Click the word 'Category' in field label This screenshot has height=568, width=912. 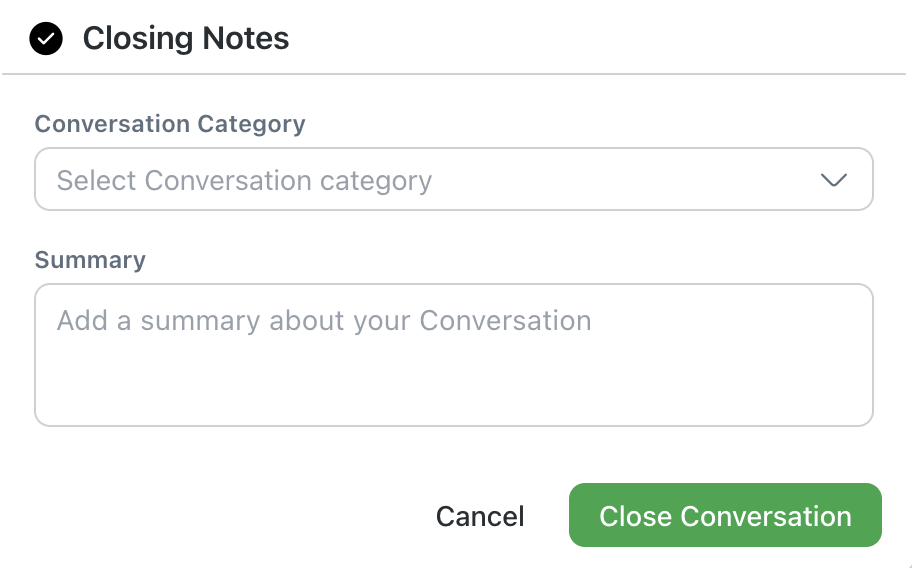(x=251, y=124)
